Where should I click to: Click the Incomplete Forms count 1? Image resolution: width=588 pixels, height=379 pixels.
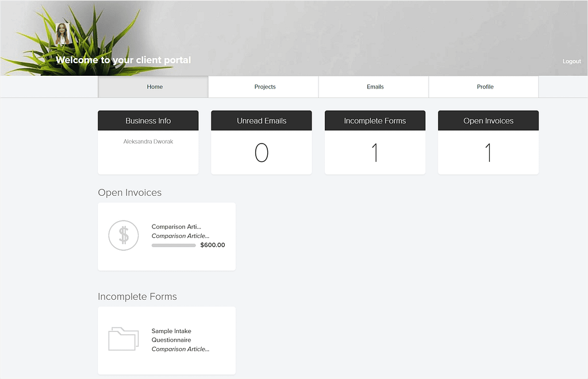pyautogui.click(x=375, y=152)
